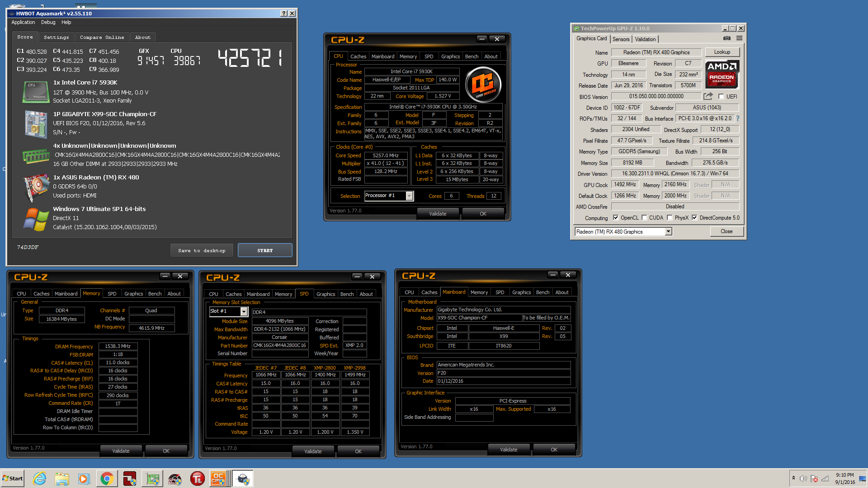Open Windows Explorer folder in taskbar
Image resolution: width=868 pixels, height=488 pixels.
click(62, 479)
